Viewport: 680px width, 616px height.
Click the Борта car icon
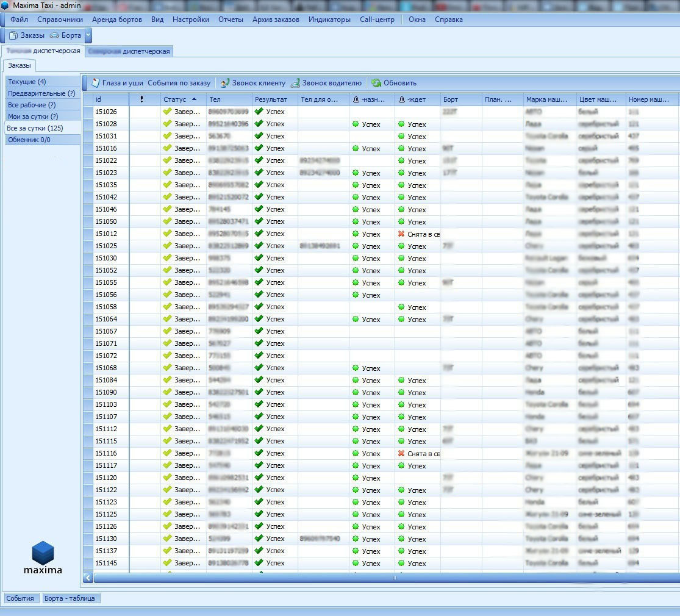click(55, 35)
